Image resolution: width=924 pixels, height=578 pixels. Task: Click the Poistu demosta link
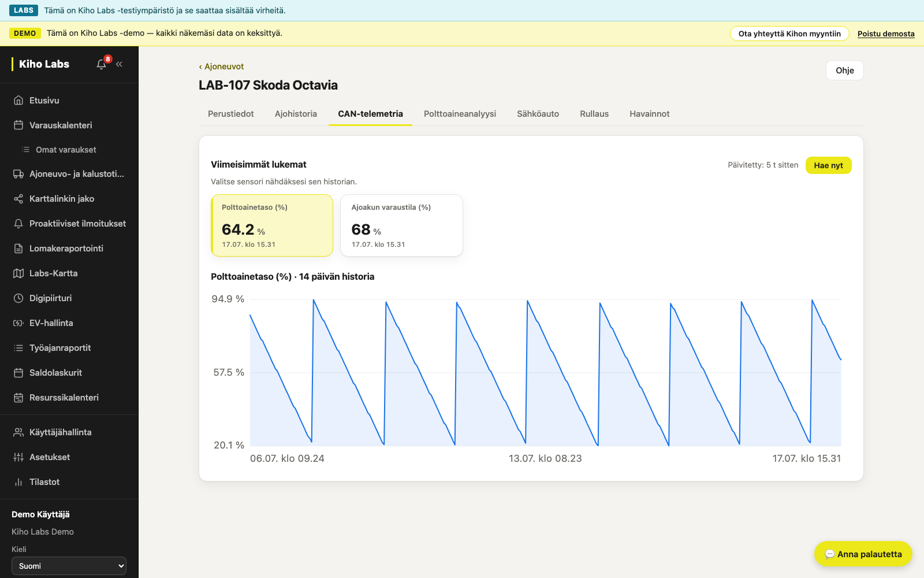tap(886, 34)
